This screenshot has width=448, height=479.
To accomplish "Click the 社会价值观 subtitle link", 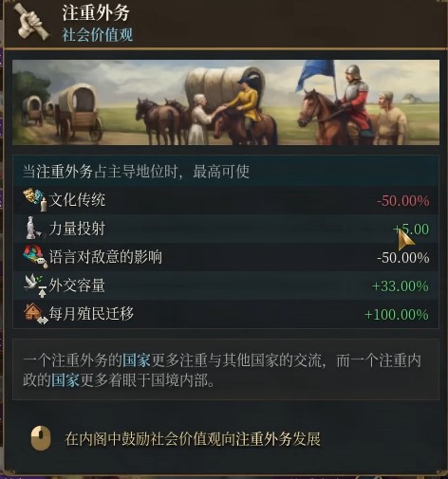I will click(98, 34).
